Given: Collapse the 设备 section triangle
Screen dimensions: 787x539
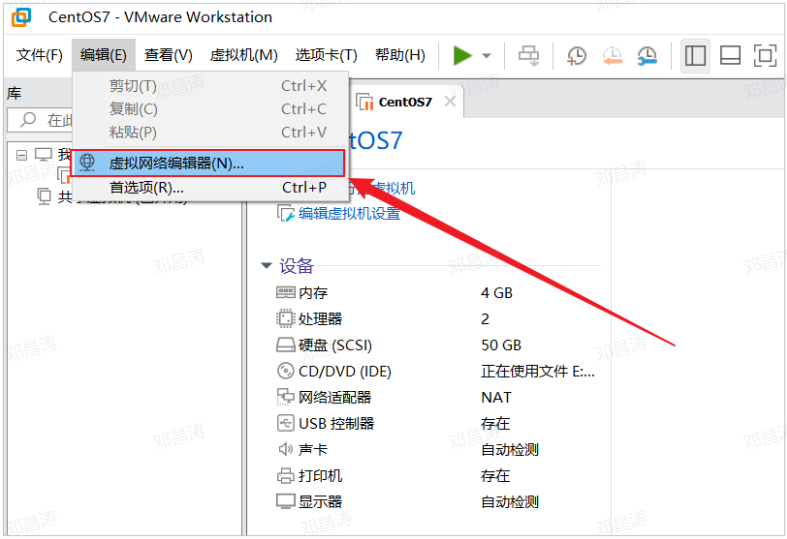Looking at the screenshot, I should pos(266,266).
